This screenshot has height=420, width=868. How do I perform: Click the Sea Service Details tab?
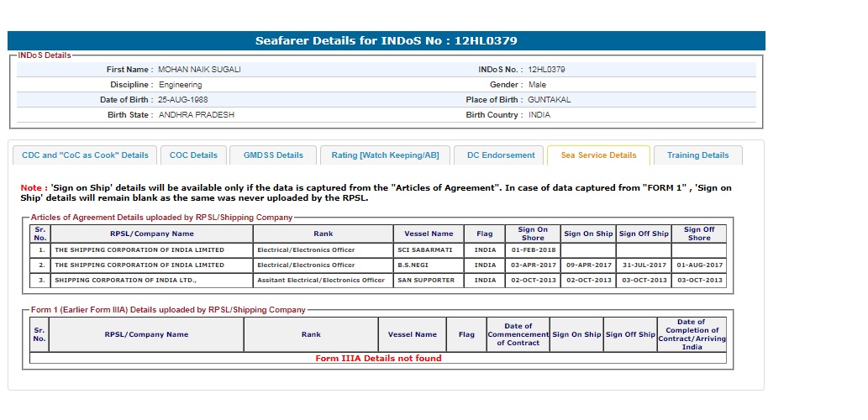pyautogui.click(x=598, y=155)
